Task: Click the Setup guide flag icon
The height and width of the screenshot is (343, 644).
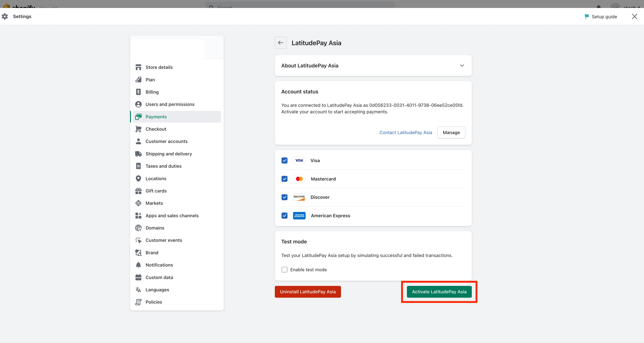Action: (587, 16)
